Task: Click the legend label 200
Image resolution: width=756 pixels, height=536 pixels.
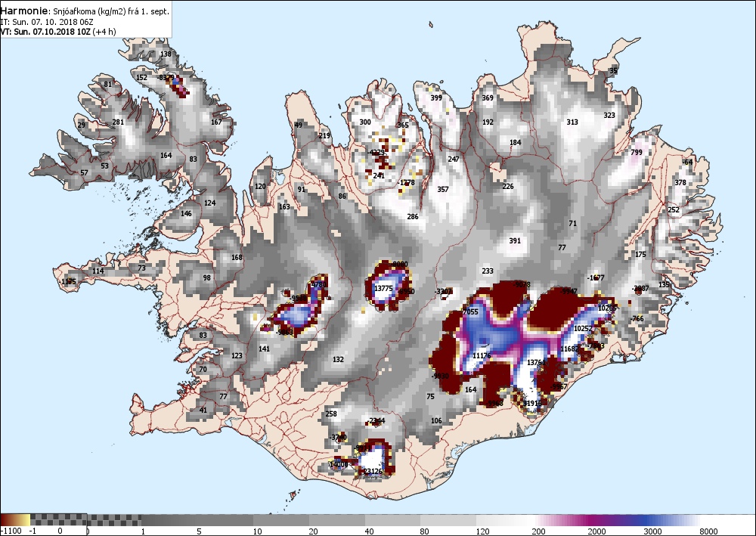Action: tap(538, 531)
